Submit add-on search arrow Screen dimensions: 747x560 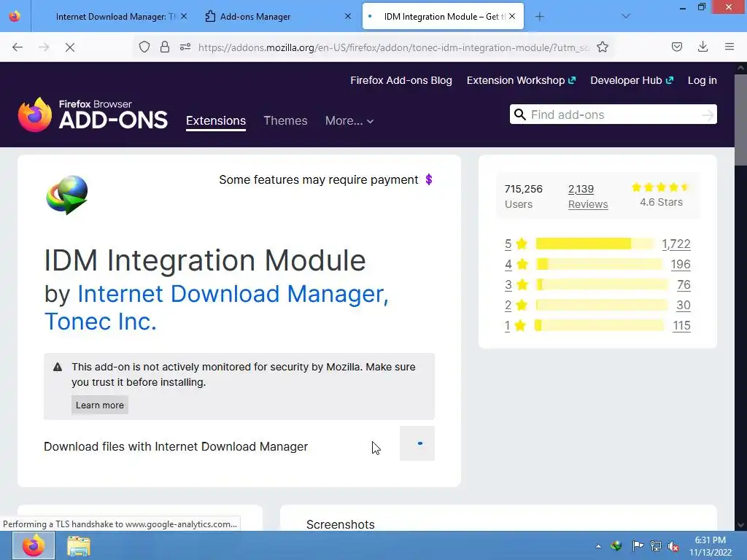[708, 114]
